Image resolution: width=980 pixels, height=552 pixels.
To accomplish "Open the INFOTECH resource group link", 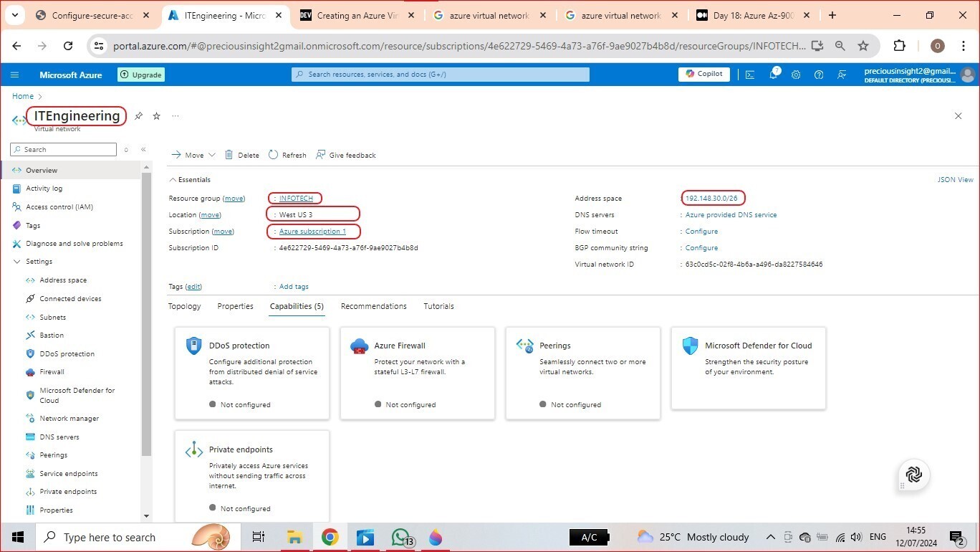I will (296, 199).
